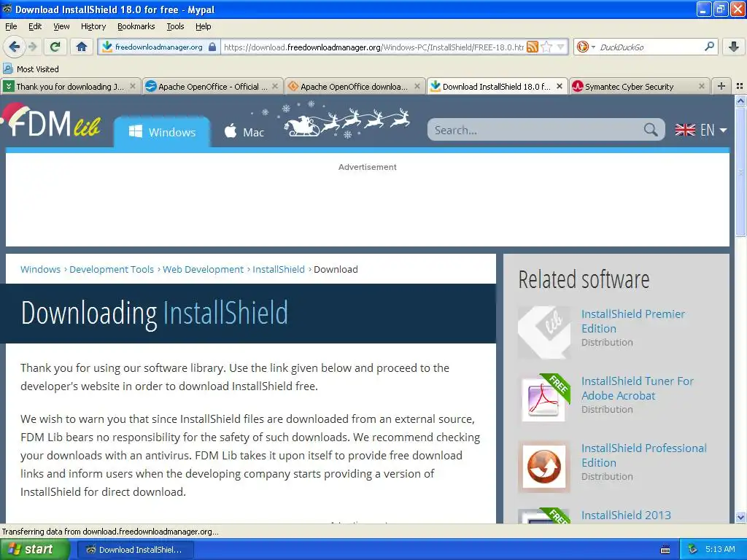Open the View menu
The width and height of the screenshot is (747, 560).
tap(61, 26)
